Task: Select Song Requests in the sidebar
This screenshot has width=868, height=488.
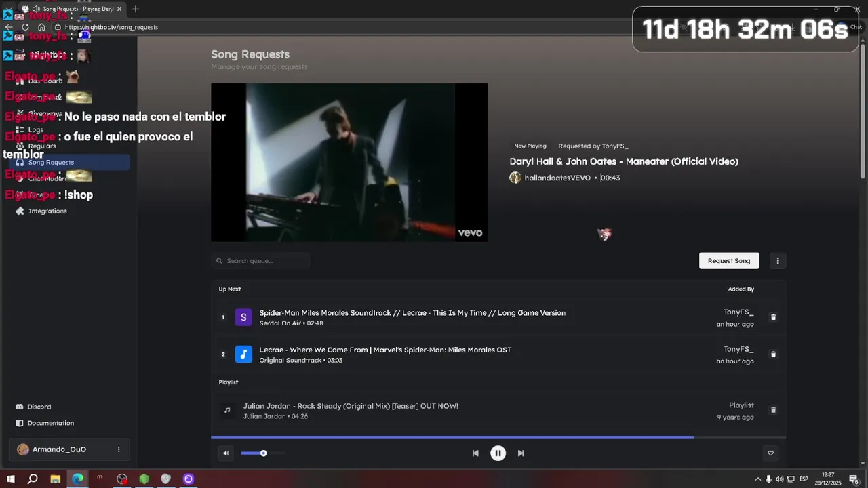Action: tap(68, 163)
